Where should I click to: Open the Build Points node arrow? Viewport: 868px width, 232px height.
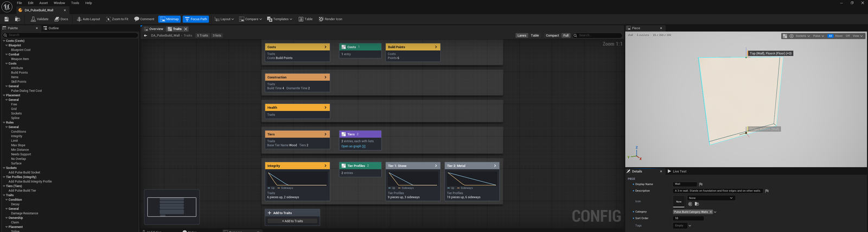[x=436, y=47]
